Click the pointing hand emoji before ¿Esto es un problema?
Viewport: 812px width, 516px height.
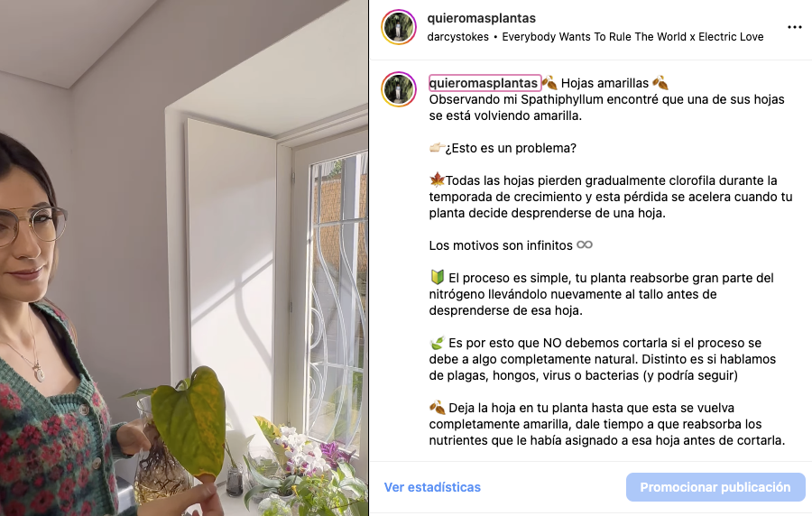click(x=437, y=148)
